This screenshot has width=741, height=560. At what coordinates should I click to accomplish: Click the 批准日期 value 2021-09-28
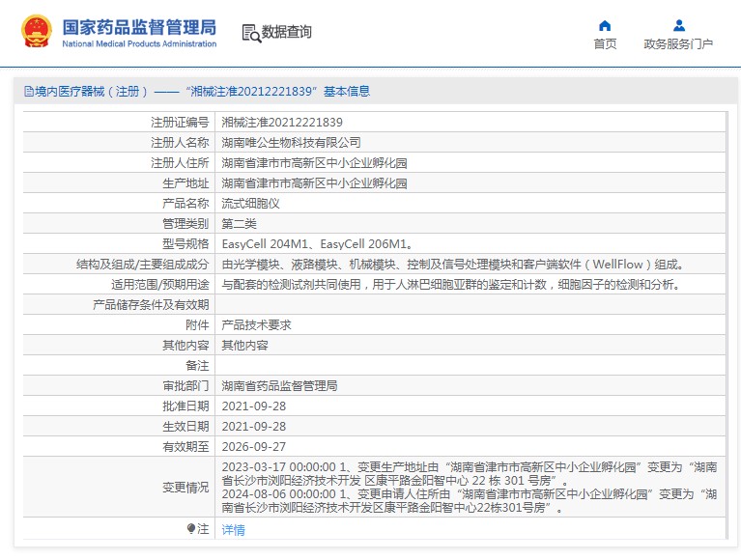[x=254, y=406]
